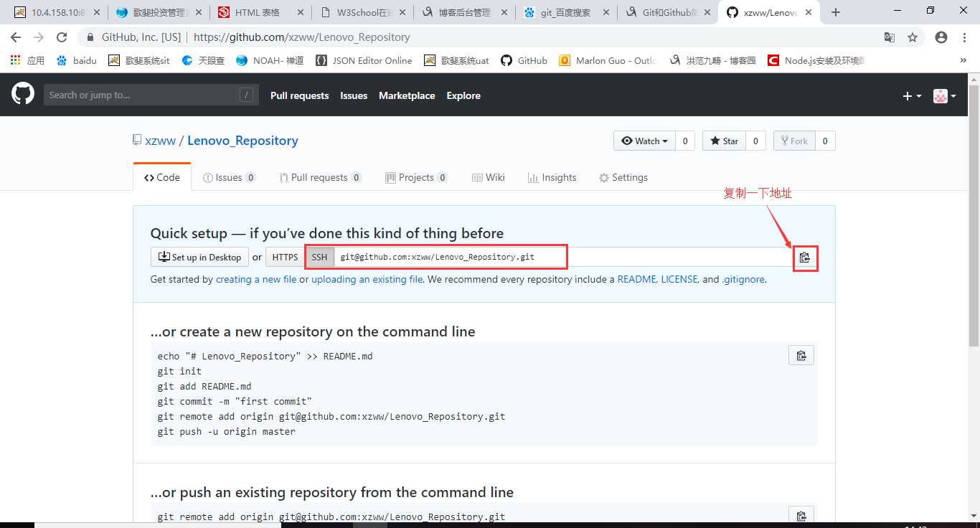Open the Lenovo_Repository link
The width and height of the screenshot is (980, 528).
pos(242,141)
